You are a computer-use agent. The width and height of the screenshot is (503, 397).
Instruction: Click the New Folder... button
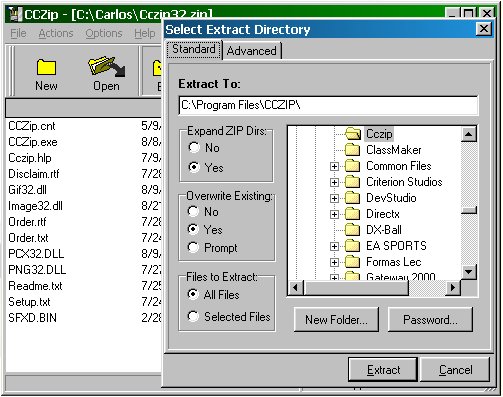(336, 320)
